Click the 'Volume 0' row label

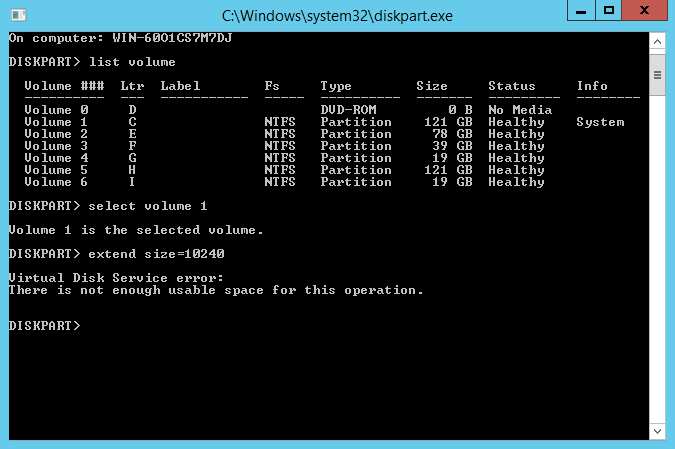[56, 110]
